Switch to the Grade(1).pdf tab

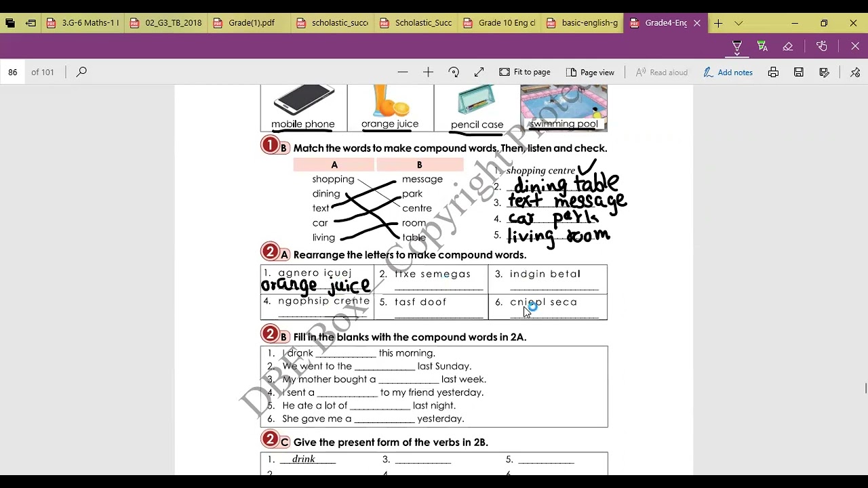click(x=250, y=23)
